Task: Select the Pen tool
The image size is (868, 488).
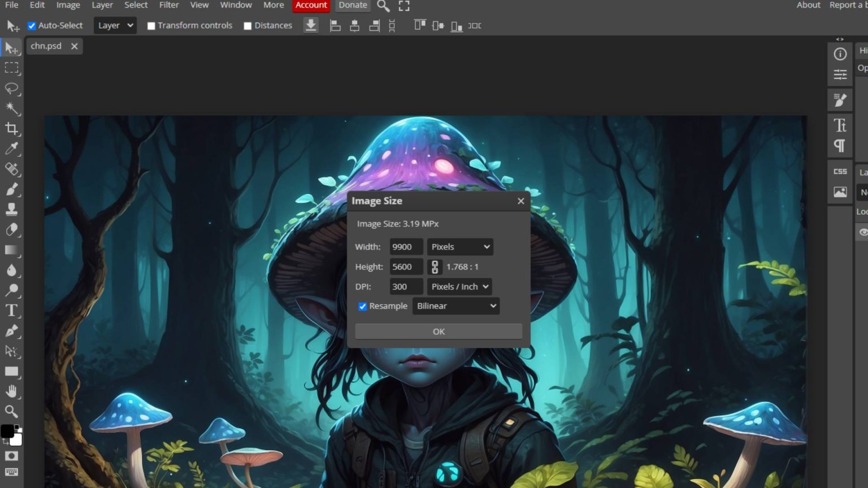Action: (x=11, y=331)
